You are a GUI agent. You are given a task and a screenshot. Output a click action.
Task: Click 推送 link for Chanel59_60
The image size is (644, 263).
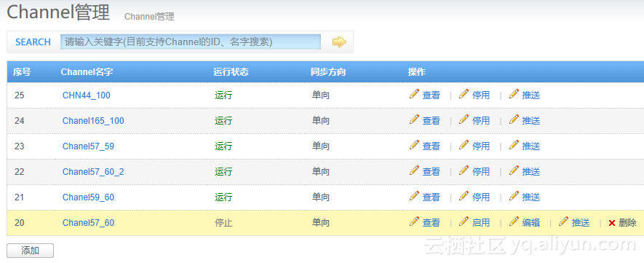coord(530,197)
